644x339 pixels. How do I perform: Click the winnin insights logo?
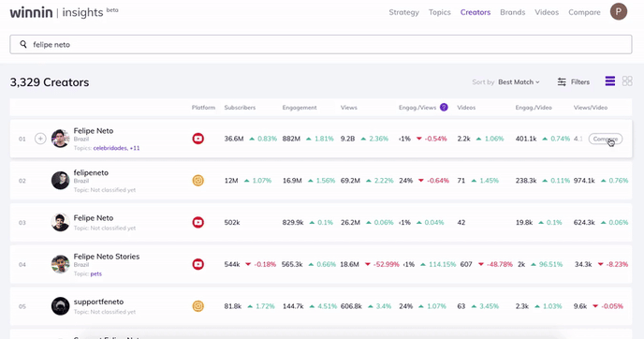pyautogui.click(x=64, y=12)
